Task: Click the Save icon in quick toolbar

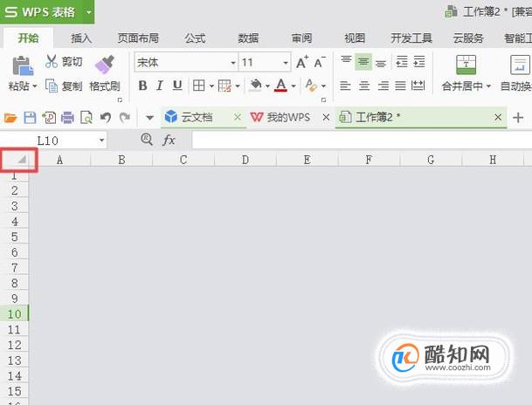Action: 30,118
